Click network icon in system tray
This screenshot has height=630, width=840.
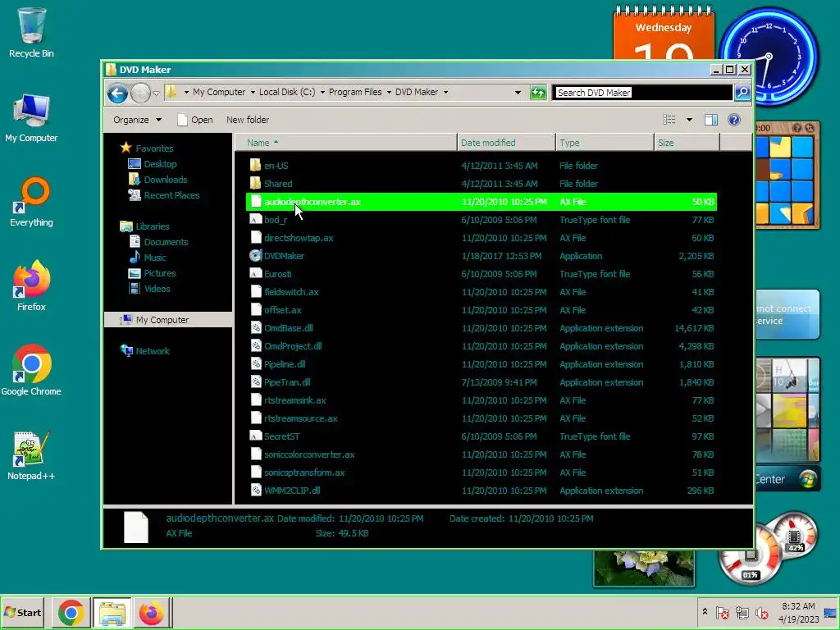(x=742, y=613)
